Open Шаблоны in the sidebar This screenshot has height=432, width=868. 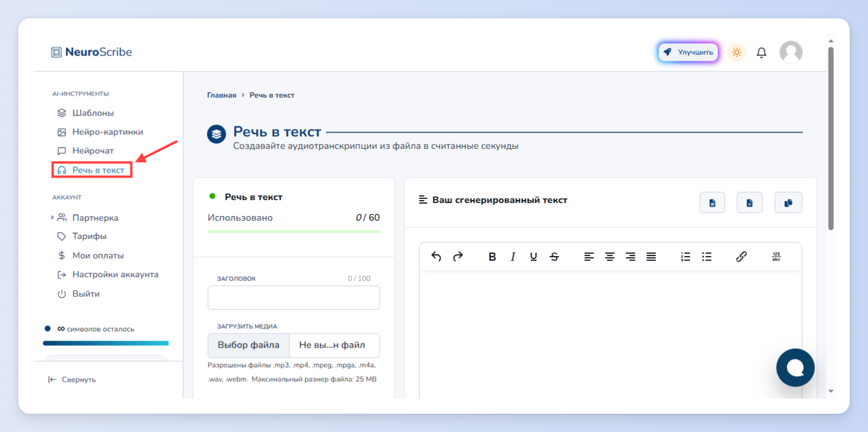85,113
